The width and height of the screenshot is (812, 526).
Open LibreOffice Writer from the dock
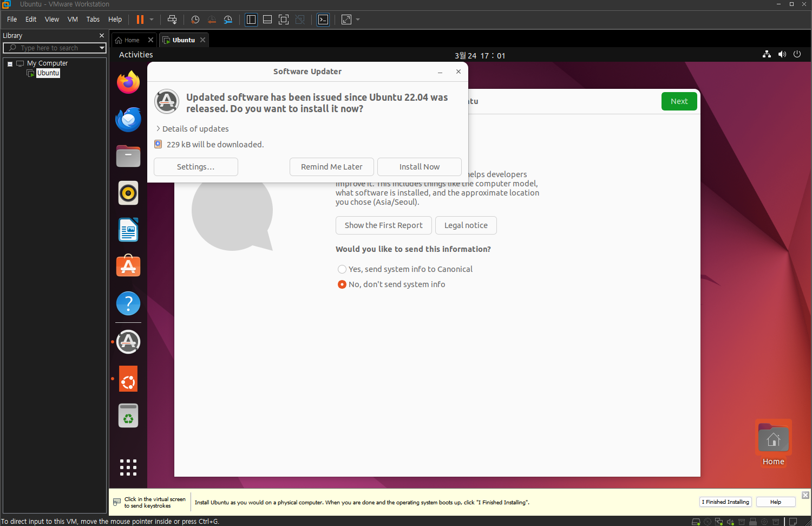(x=128, y=230)
